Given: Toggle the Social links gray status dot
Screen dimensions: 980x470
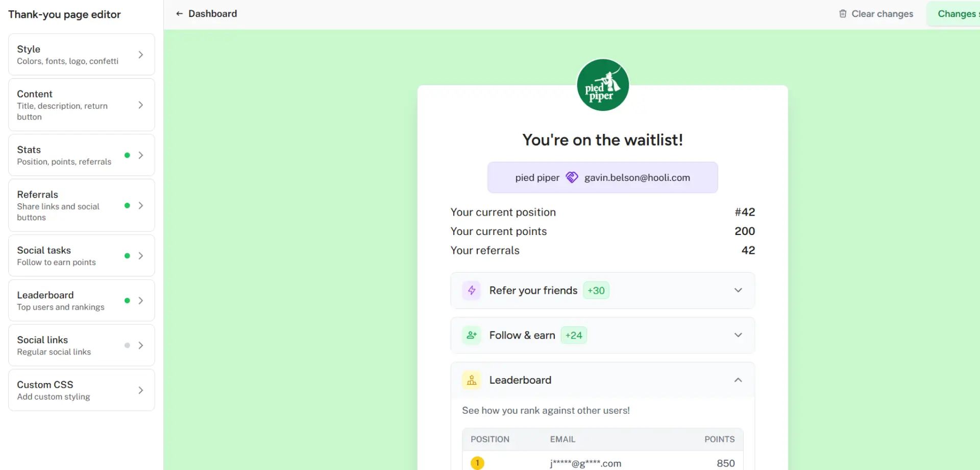Looking at the screenshot, I should (x=127, y=345).
